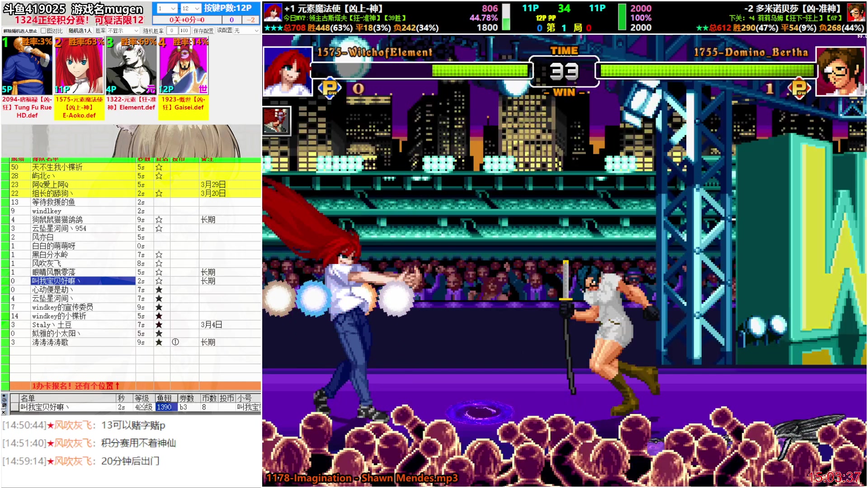Toggle the 图对比 checkbox
868x488 pixels.
[x=44, y=31]
